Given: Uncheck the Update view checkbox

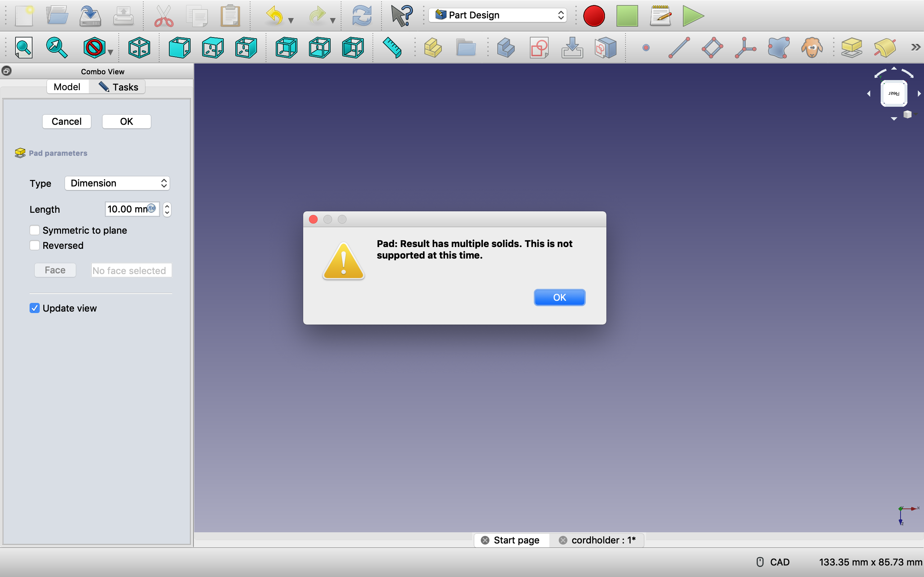Looking at the screenshot, I should pyautogui.click(x=35, y=308).
